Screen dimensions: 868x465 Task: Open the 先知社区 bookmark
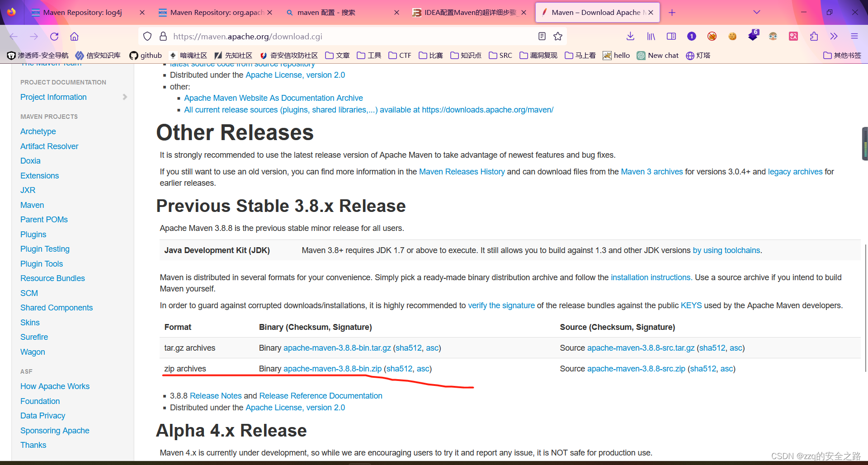(233, 56)
